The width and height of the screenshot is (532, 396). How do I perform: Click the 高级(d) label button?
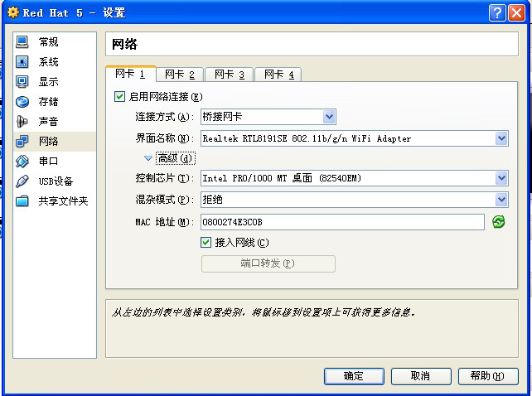tap(176, 158)
